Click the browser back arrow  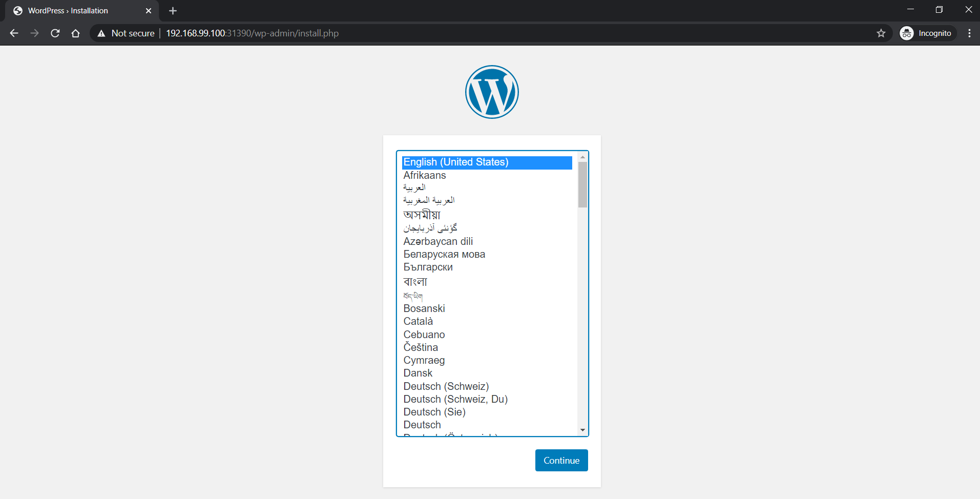[x=14, y=33]
